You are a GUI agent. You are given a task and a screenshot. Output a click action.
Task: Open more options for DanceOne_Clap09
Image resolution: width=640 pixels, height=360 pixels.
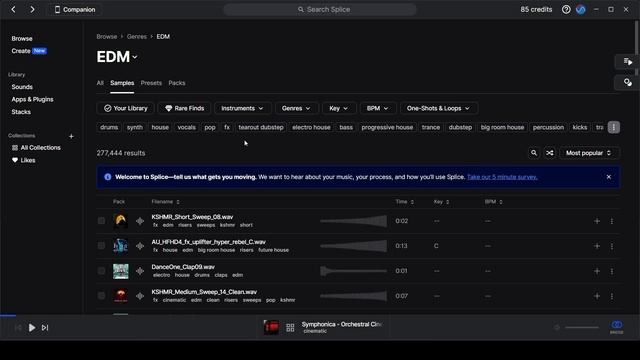tap(611, 271)
